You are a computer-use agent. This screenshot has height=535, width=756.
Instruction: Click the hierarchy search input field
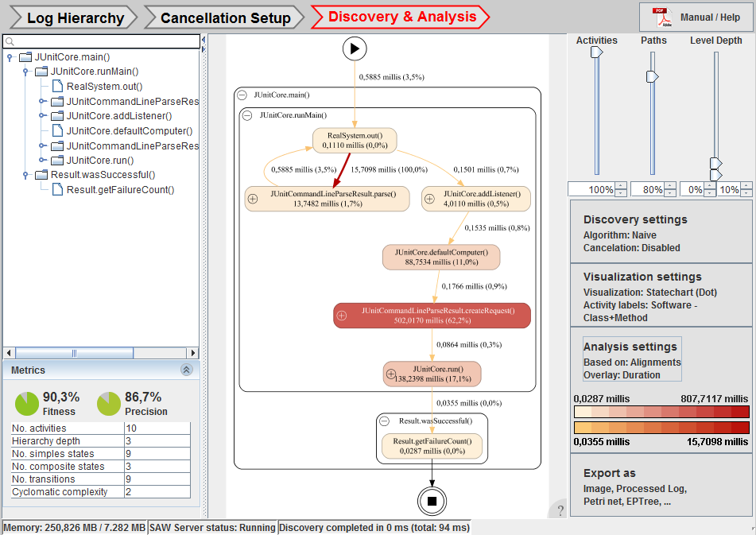pyautogui.click(x=102, y=41)
